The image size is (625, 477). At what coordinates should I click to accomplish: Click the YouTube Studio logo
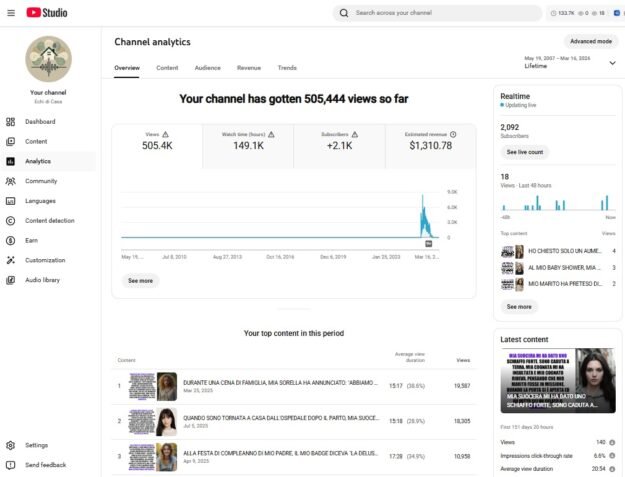click(x=46, y=12)
